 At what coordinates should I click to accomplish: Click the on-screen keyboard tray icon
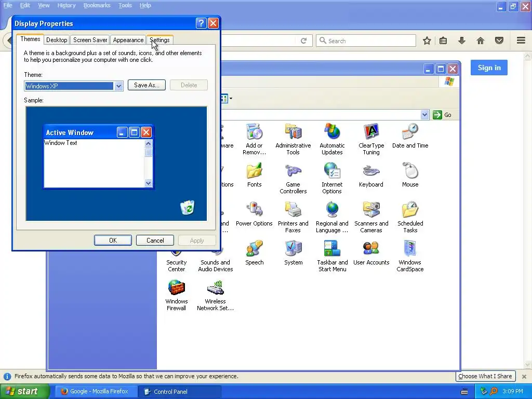point(465,392)
